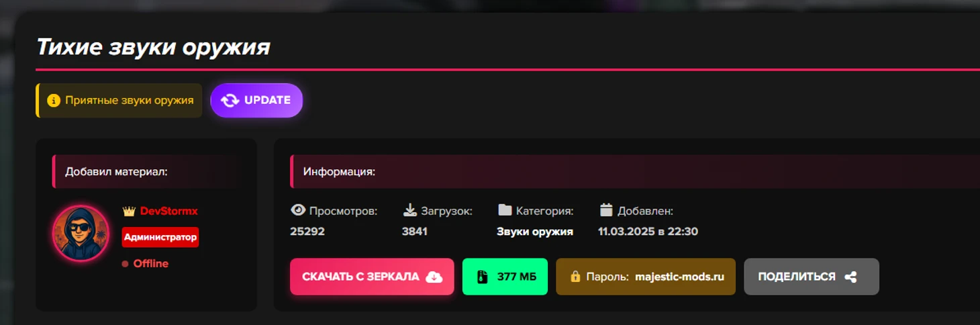Click the DevStormx avatar image
The height and width of the screenshot is (325, 980).
pos(81,233)
